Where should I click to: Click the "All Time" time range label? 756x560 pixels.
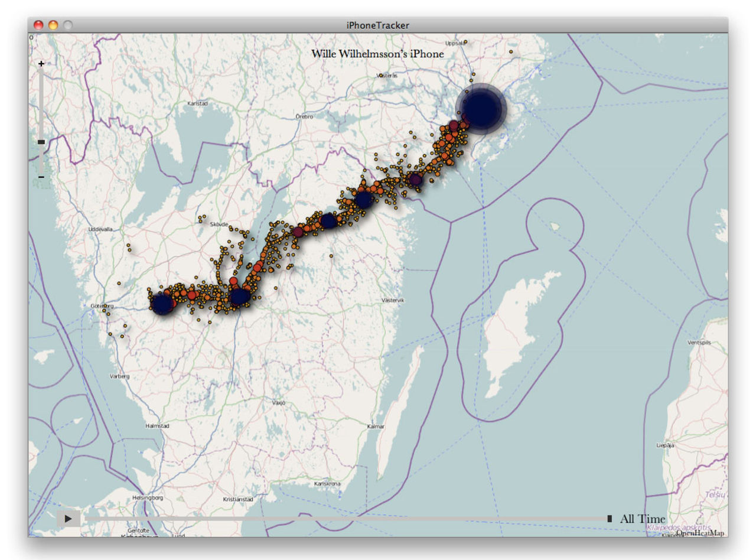(642, 519)
